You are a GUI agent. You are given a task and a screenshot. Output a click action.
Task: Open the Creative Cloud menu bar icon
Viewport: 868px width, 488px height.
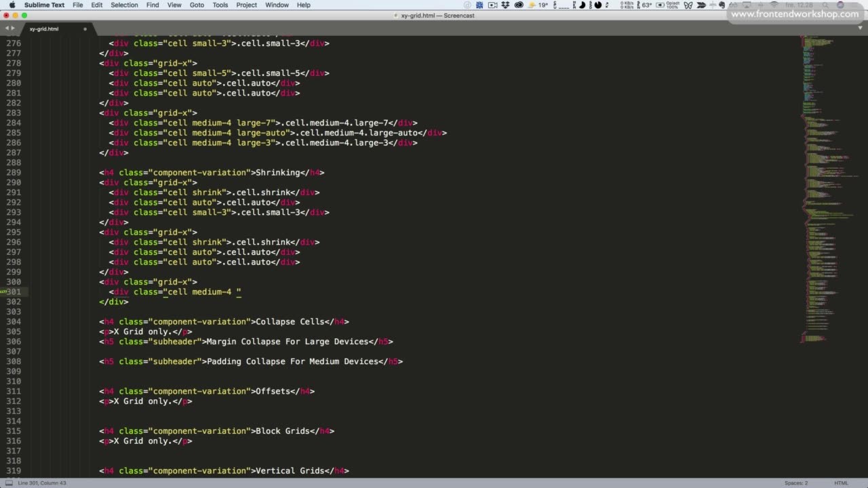click(x=519, y=5)
